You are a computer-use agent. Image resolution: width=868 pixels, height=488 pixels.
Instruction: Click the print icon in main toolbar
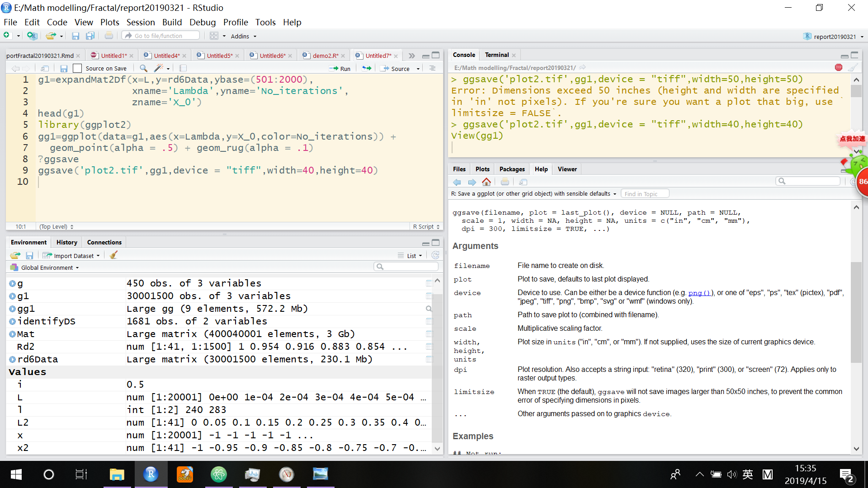[x=109, y=36]
